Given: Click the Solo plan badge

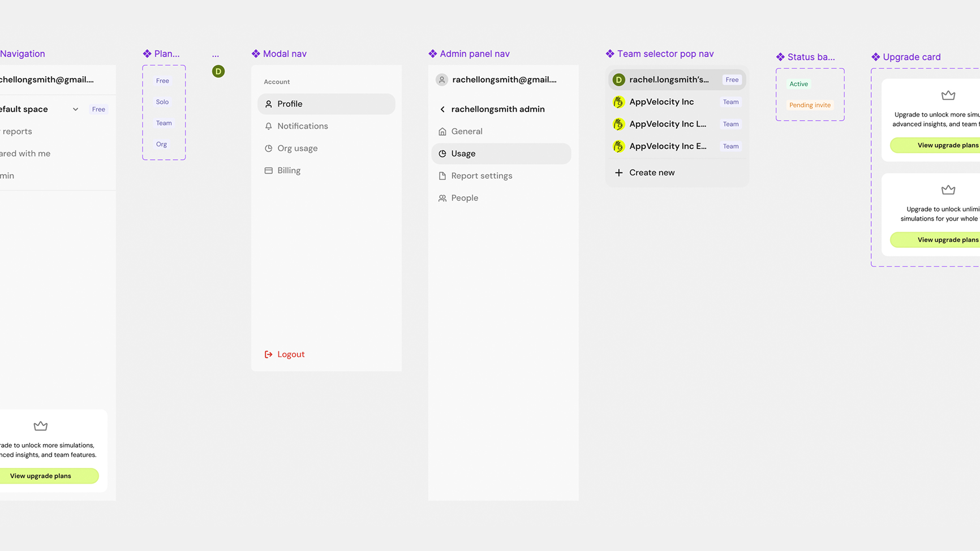Looking at the screenshot, I should click(162, 102).
